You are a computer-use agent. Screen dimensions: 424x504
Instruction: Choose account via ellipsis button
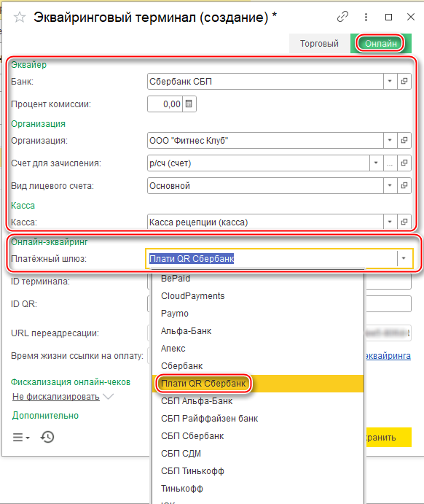click(390, 163)
